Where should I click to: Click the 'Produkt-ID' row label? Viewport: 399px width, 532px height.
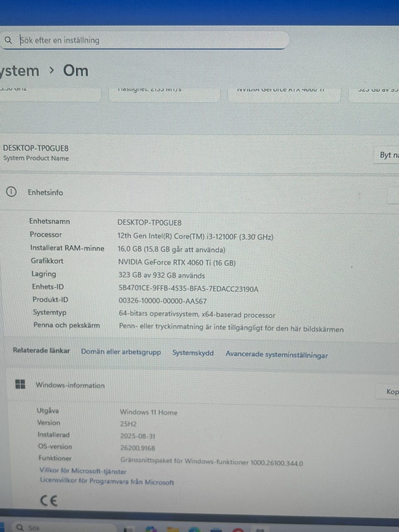pyautogui.click(x=50, y=299)
